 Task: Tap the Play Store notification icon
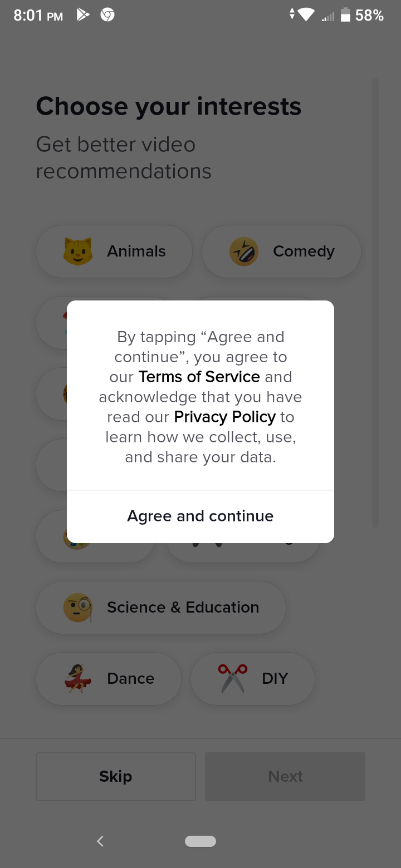coord(82,15)
